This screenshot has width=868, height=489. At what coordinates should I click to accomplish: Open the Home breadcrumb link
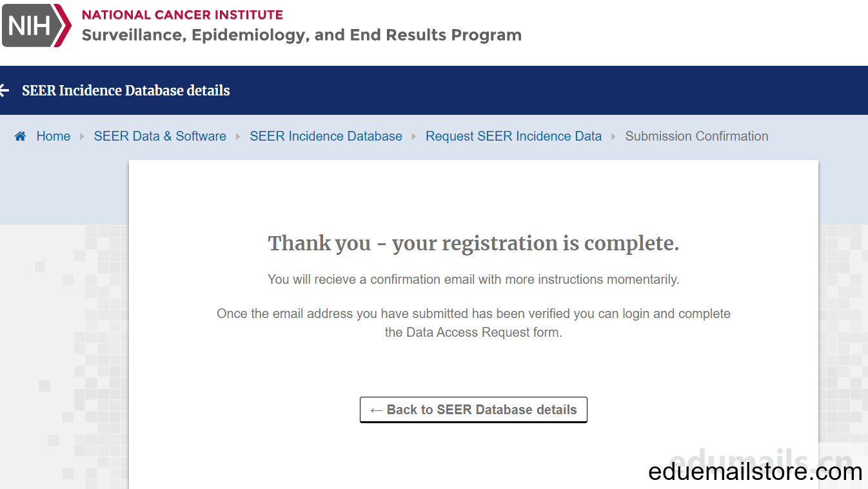[54, 136]
